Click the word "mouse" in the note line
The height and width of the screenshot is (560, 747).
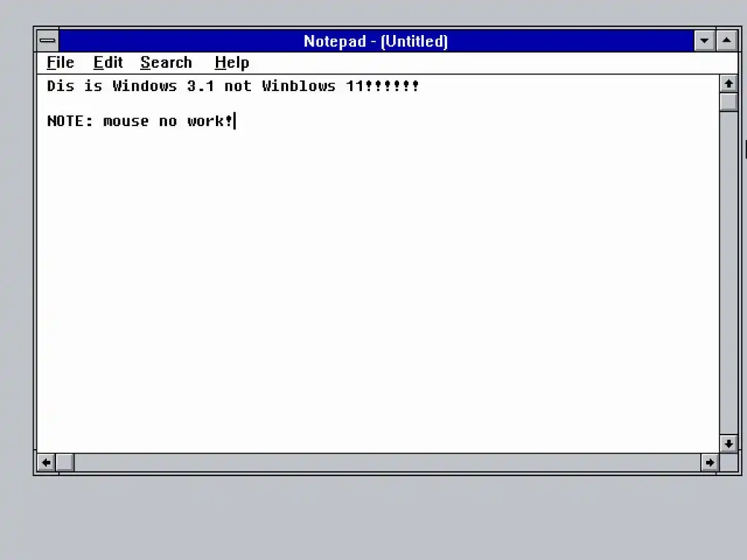point(125,122)
